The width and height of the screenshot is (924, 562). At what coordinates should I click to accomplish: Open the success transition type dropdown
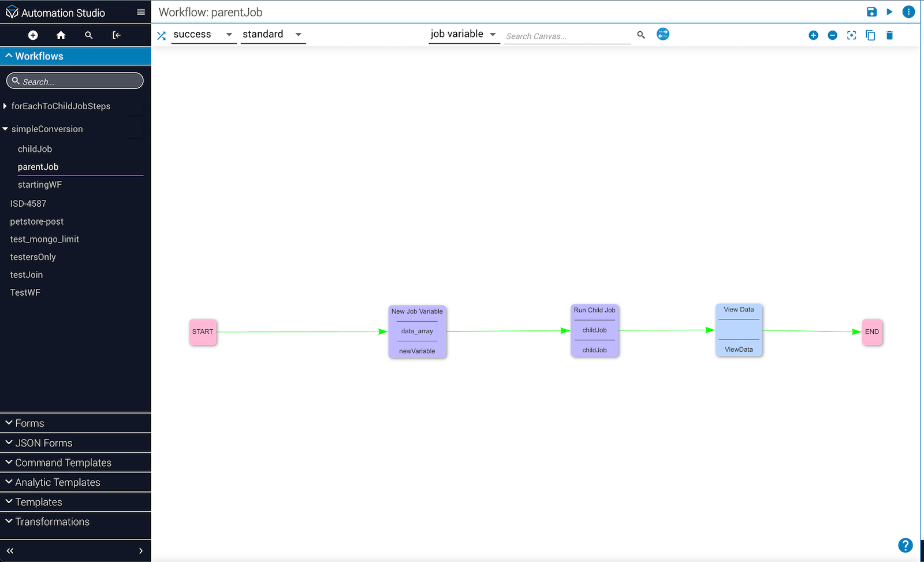[x=203, y=35]
